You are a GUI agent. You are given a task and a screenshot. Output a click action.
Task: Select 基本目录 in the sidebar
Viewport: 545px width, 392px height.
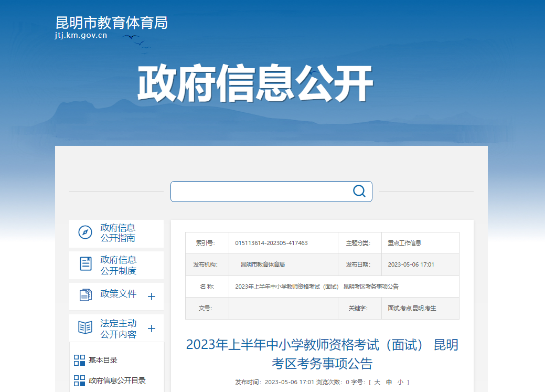tap(103, 360)
